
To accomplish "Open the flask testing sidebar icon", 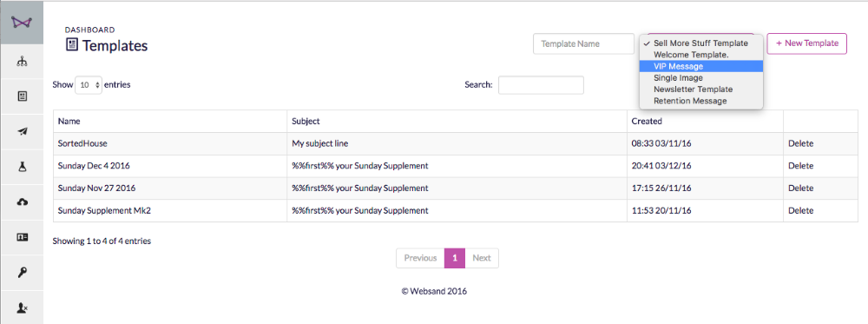I will coord(22,167).
